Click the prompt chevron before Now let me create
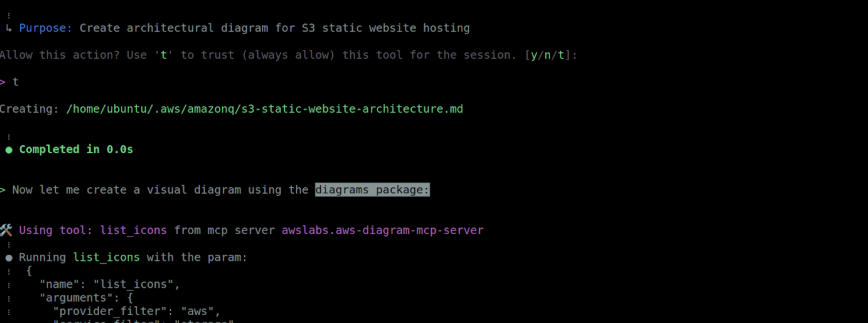868x323 pixels. [x=3, y=190]
